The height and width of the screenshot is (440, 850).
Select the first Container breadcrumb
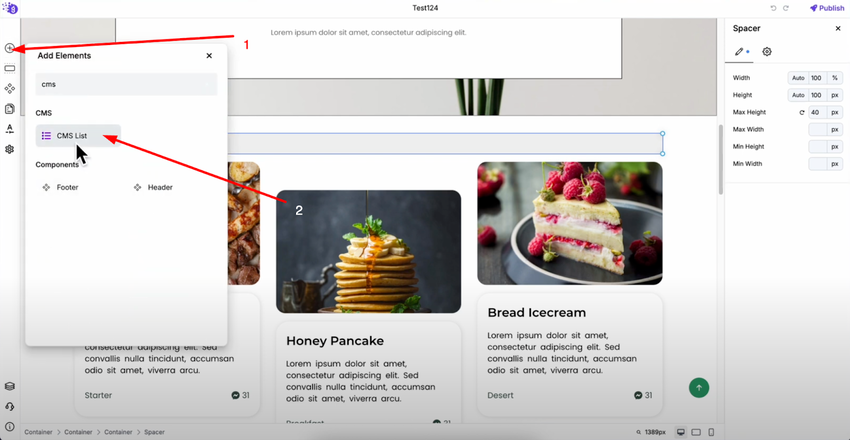click(x=38, y=432)
